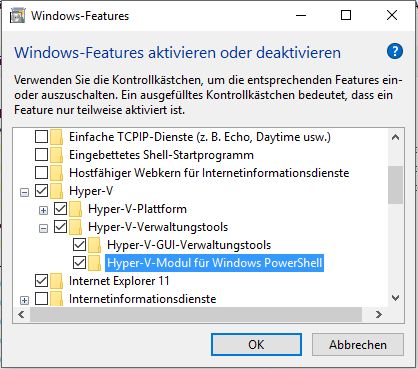
Task: Select the Hyper-V-Plattform tree label
Action: coord(137,209)
